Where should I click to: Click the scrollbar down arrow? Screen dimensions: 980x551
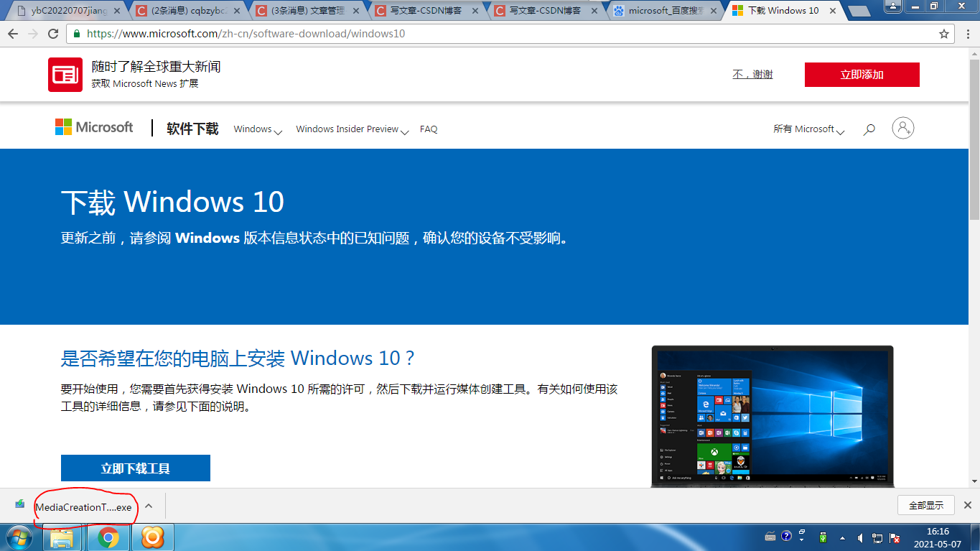(974, 481)
